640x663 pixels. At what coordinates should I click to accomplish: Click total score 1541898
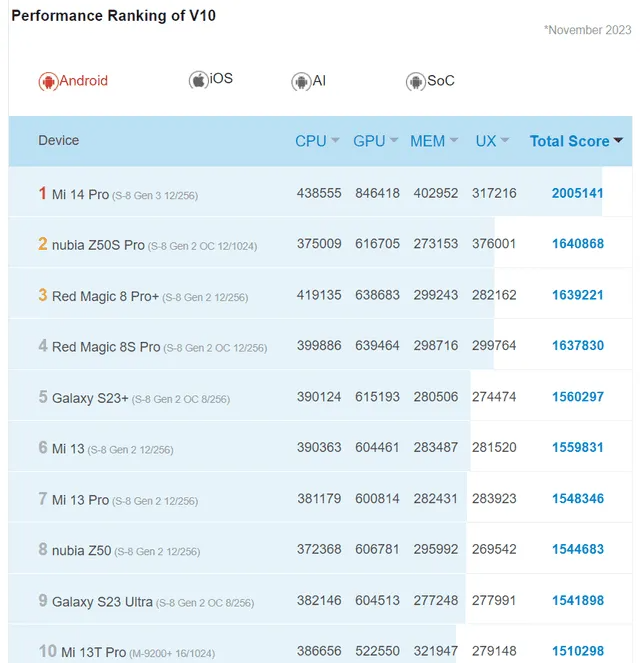[578, 600]
